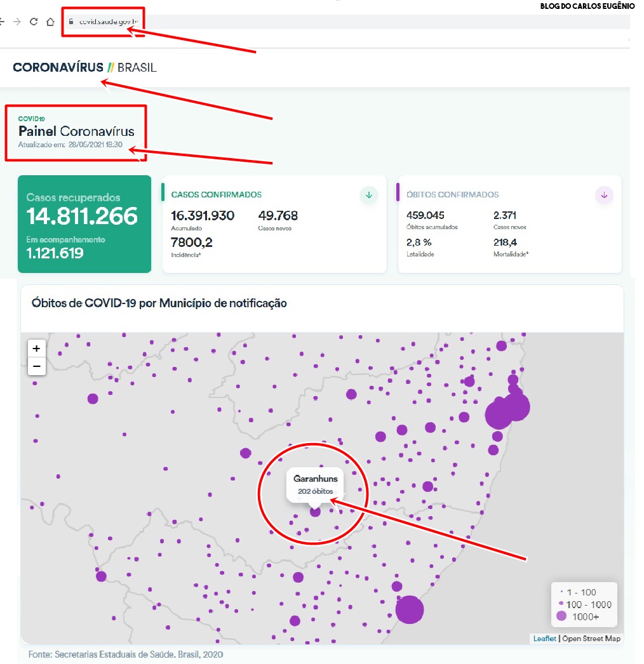Open the Coronavírus Brasil logo link
Viewport: 644px width, 664px height.
[84, 67]
